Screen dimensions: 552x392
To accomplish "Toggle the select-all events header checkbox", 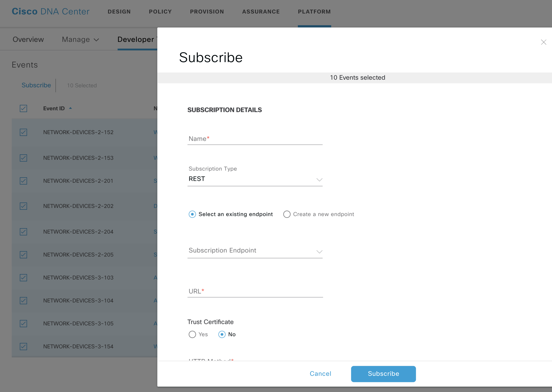I will (x=23, y=108).
